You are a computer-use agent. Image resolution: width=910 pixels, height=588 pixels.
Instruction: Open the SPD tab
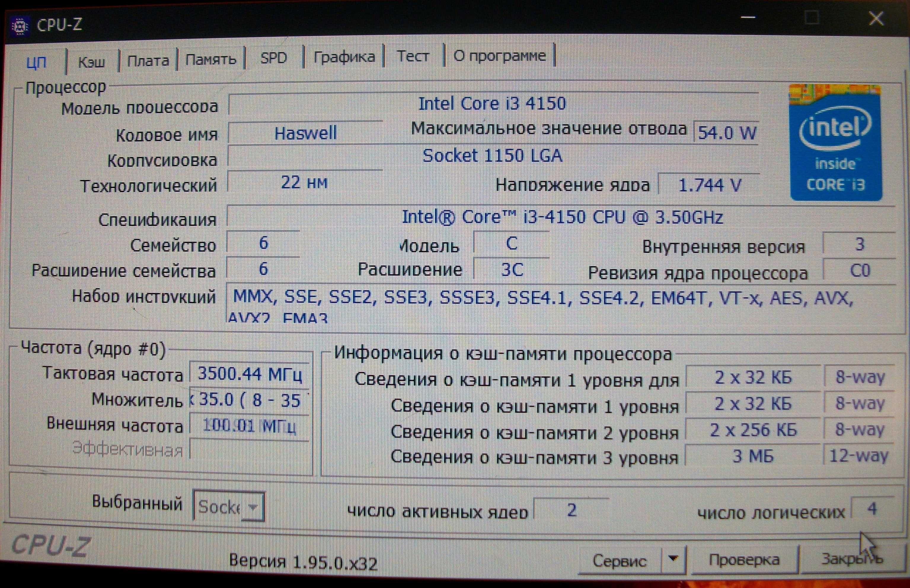coord(274,58)
